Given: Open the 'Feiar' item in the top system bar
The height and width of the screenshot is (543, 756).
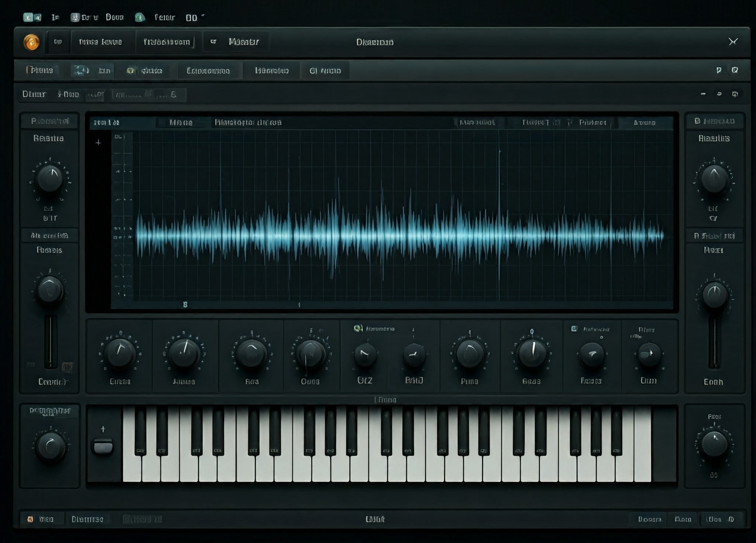Looking at the screenshot, I should point(165,17).
